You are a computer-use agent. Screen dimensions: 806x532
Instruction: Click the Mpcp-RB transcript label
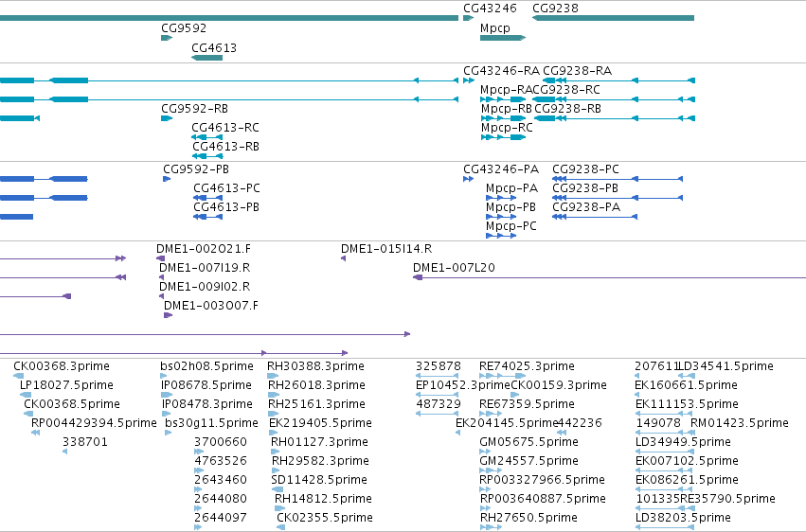(507, 109)
